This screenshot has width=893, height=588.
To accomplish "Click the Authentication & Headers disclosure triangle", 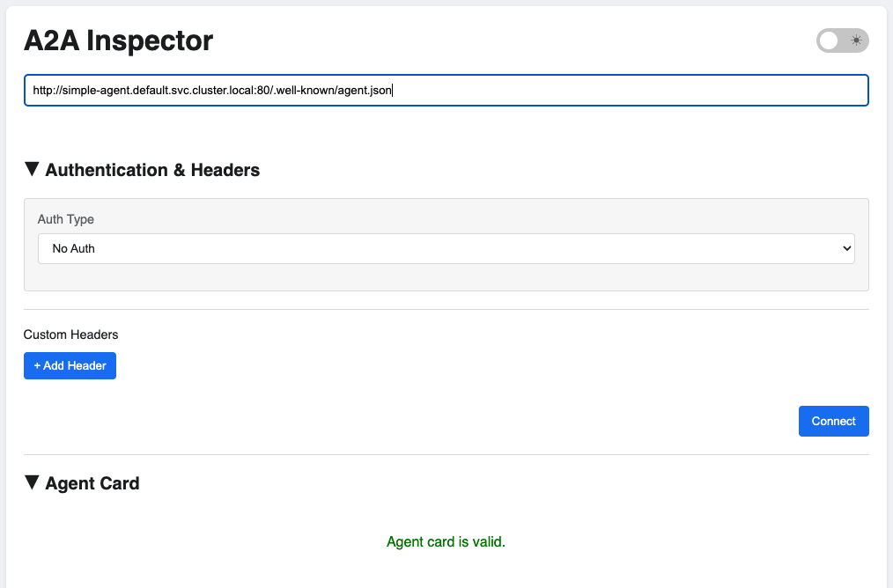I will (32, 169).
